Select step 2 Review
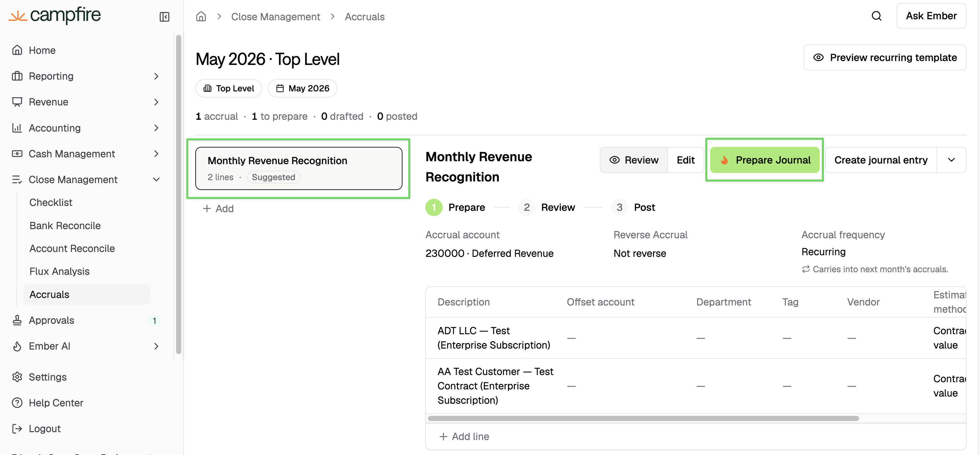The width and height of the screenshot is (980, 455). click(547, 207)
